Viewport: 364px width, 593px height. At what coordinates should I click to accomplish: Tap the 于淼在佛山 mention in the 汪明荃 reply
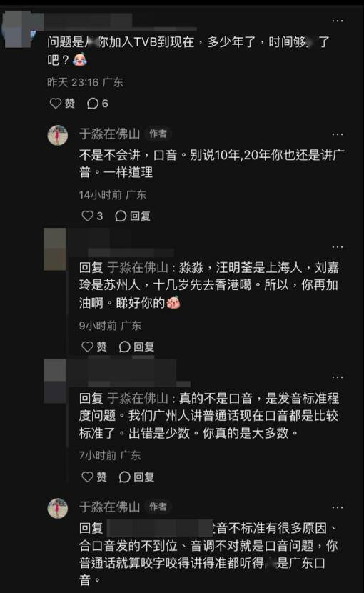[138, 268]
